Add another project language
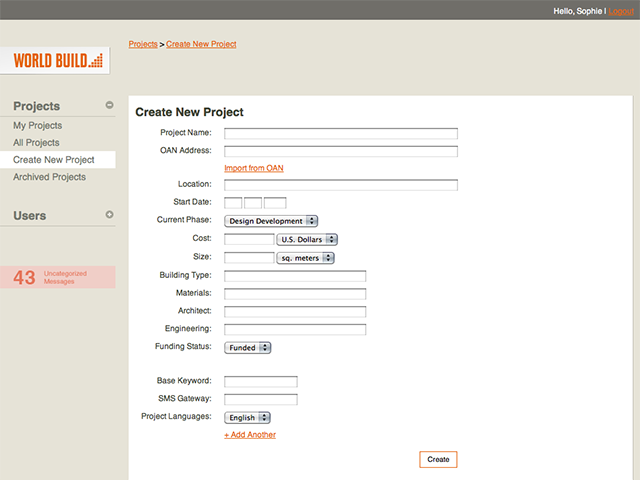Screen dimensions: 640x480 tap(250, 435)
